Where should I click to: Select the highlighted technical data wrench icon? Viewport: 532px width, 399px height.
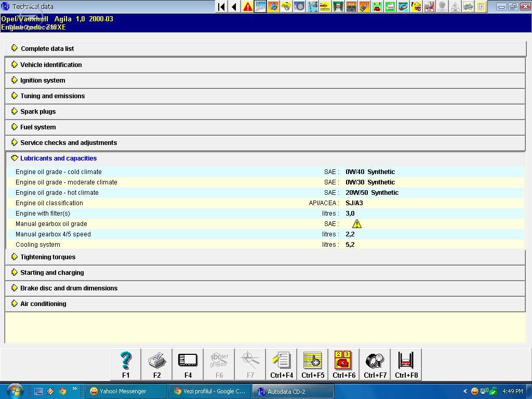(261, 6)
